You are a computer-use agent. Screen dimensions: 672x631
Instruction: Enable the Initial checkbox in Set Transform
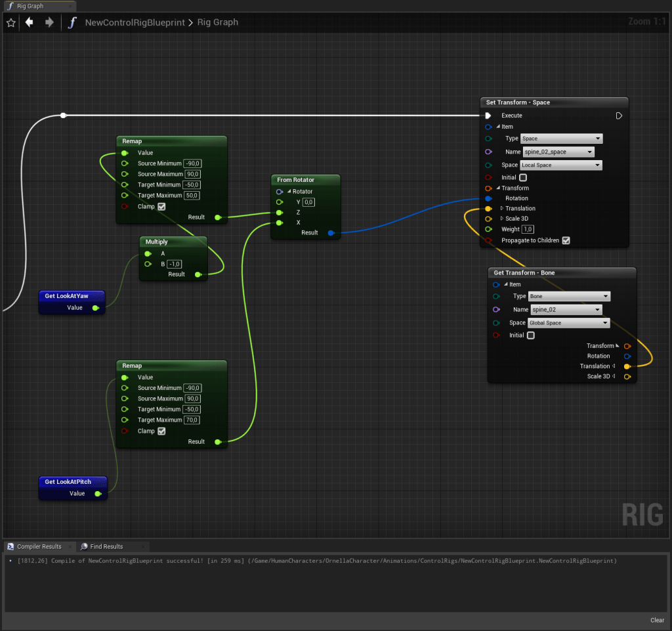click(523, 177)
